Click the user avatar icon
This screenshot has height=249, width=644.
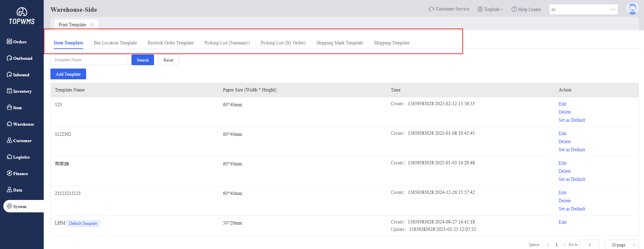[632, 9]
